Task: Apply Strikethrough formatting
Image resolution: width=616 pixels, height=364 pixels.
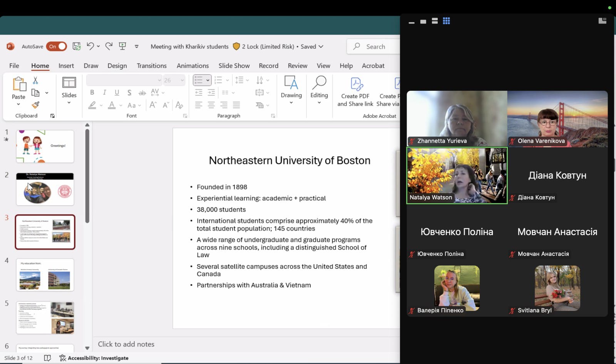Action: pyautogui.click(x=142, y=92)
